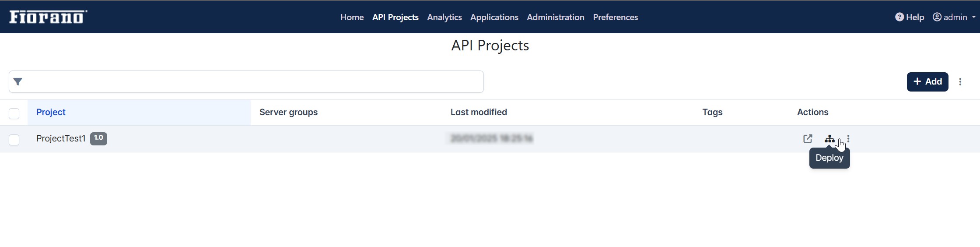980x247 pixels.
Task: Open the ProjectTest1 project link
Action: [x=61, y=138]
